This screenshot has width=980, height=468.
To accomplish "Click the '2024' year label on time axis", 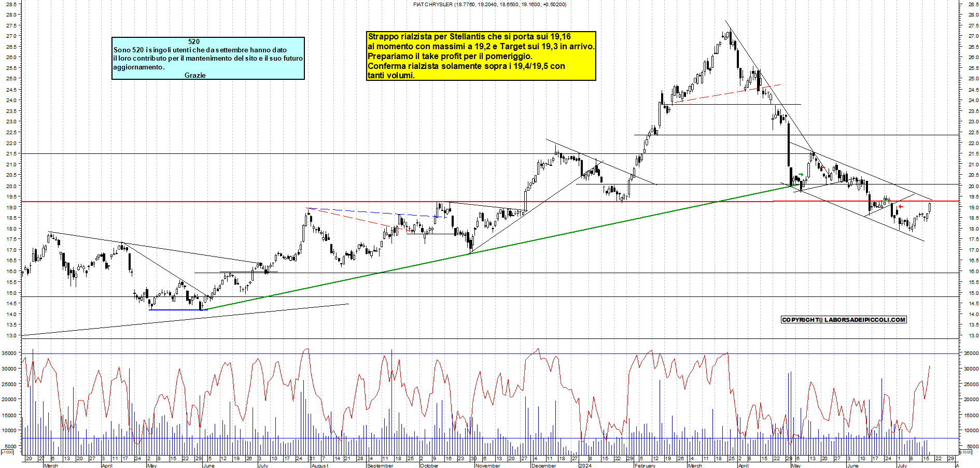I will [585, 465].
